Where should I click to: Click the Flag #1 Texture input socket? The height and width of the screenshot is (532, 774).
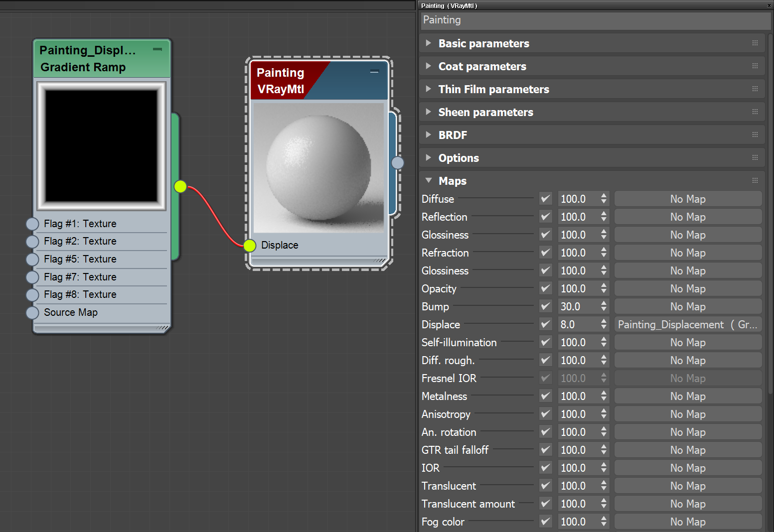32,224
